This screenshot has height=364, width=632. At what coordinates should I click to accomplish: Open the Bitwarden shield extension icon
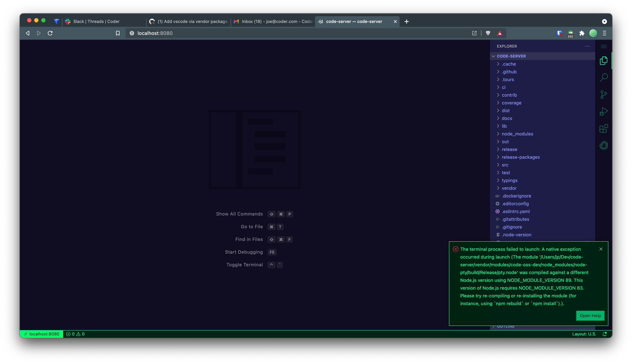(559, 33)
